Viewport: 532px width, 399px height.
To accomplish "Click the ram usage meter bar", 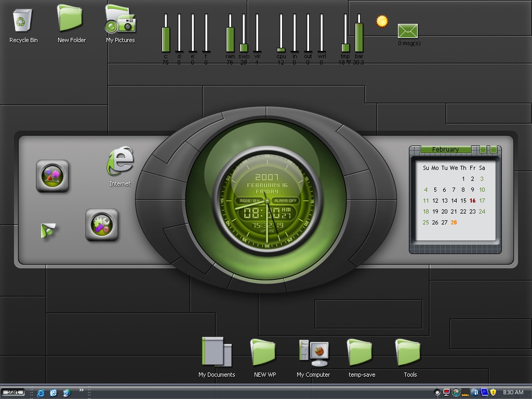I will (x=230, y=33).
